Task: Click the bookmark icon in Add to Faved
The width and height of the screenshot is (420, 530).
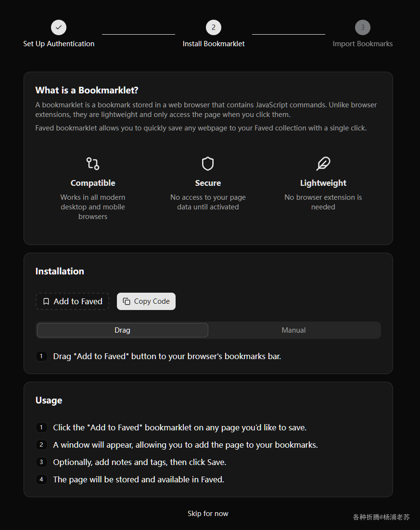Action: tap(46, 301)
